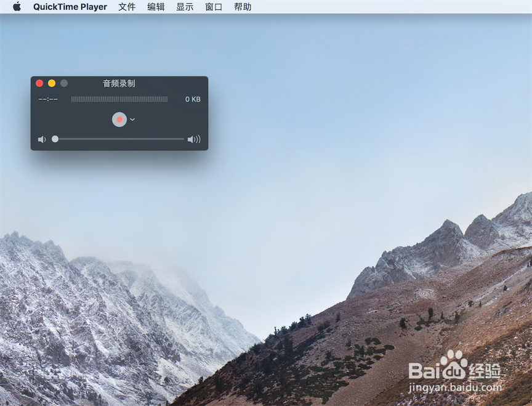Click the audio input level meter
This screenshot has width=532, height=406.
tap(120, 99)
